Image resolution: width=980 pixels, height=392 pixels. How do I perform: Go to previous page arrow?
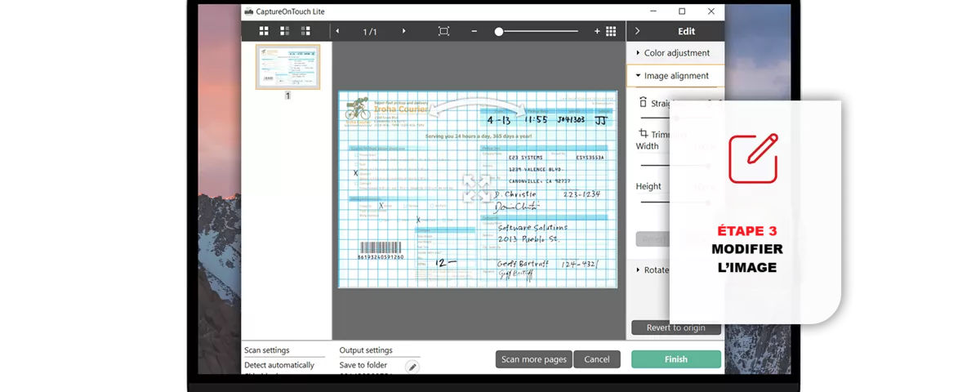click(337, 31)
